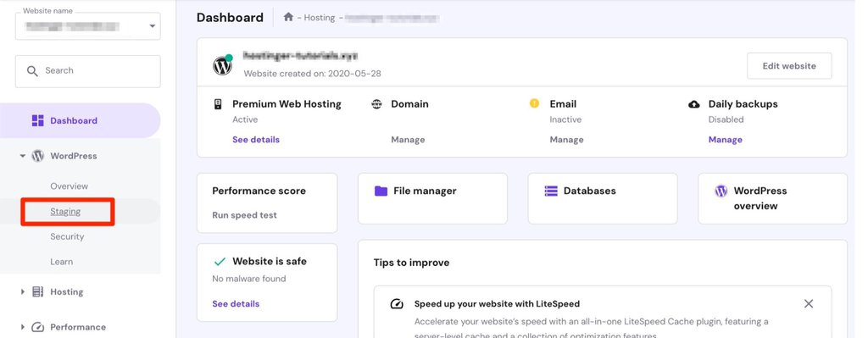868x338 pixels.
Task: Click the Databases list icon
Action: (551, 191)
